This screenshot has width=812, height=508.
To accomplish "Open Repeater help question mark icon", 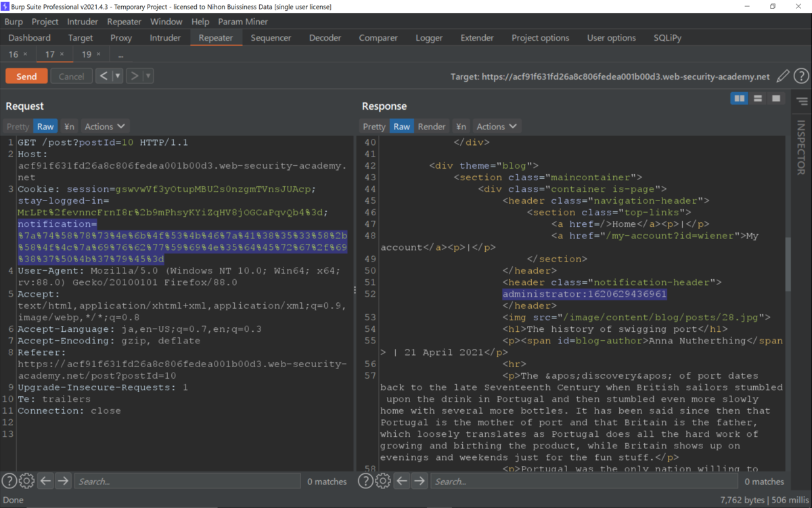I will coord(801,77).
